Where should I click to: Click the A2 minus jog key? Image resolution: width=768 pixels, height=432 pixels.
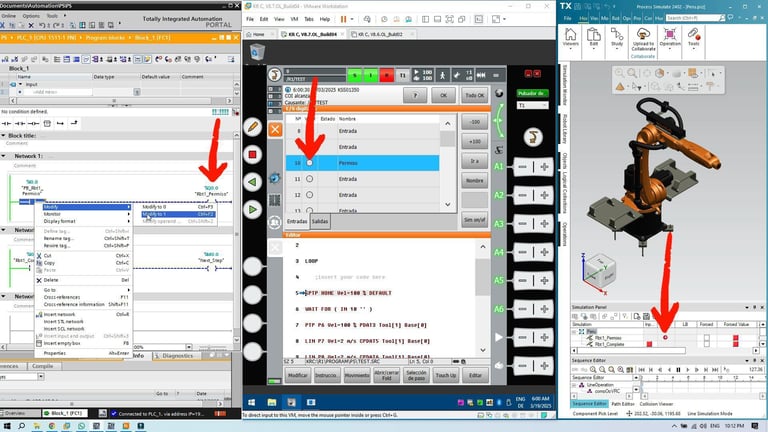pyautogui.click(x=523, y=195)
